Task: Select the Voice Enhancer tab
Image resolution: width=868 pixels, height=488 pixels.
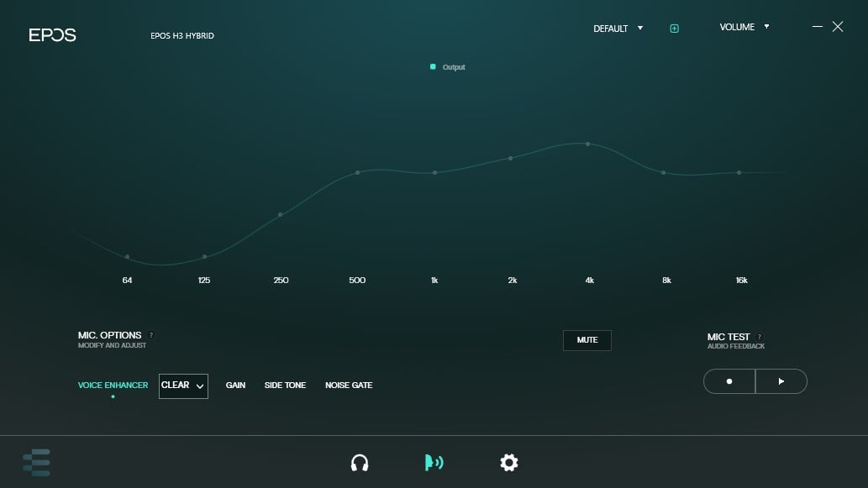Action: coord(113,386)
